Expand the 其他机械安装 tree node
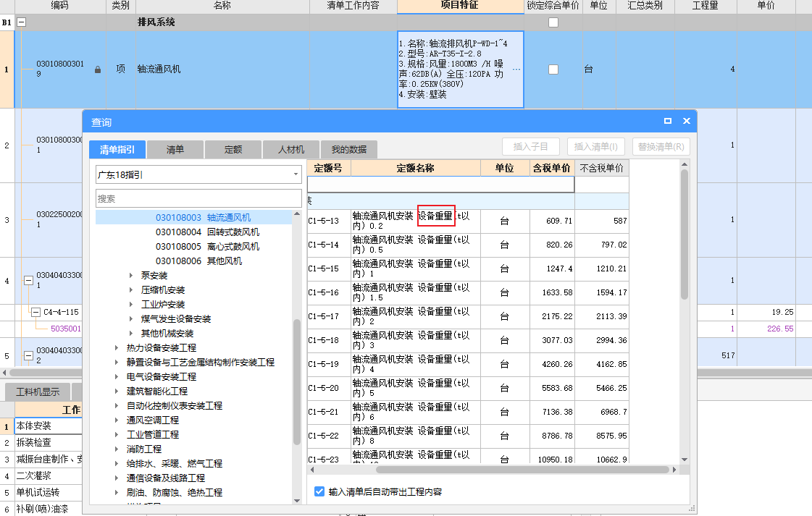812x516 pixels. tap(131, 334)
